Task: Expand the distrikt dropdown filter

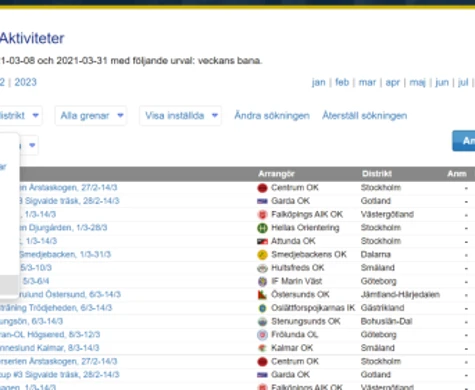Action: [20, 116]
